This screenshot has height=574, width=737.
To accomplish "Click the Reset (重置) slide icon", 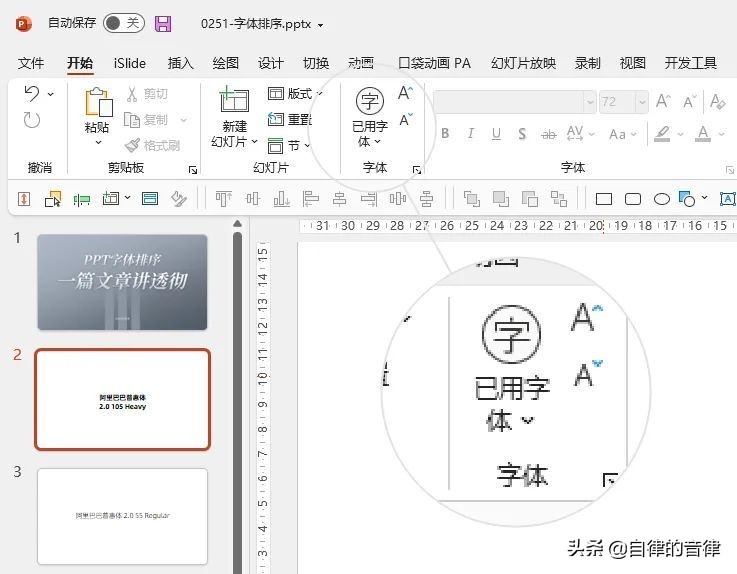I will pos(275,119).
